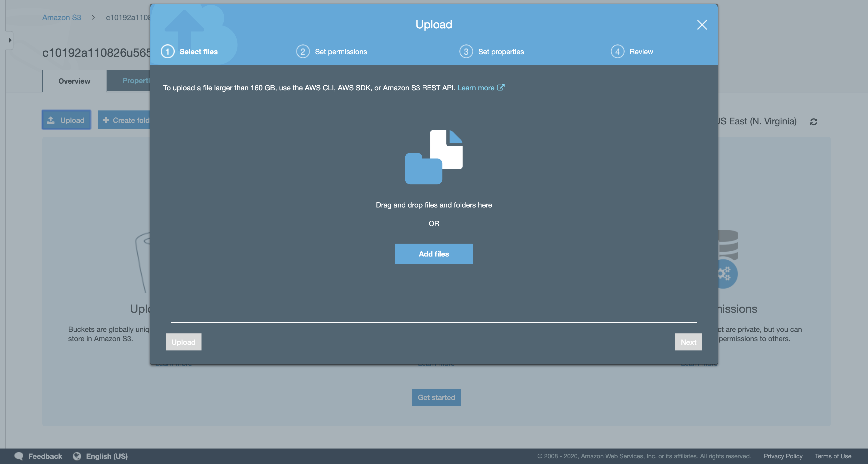Screen dimensions: 868x464
Task: Click the file and folder drop icon
Action: [x=434, y=157]
